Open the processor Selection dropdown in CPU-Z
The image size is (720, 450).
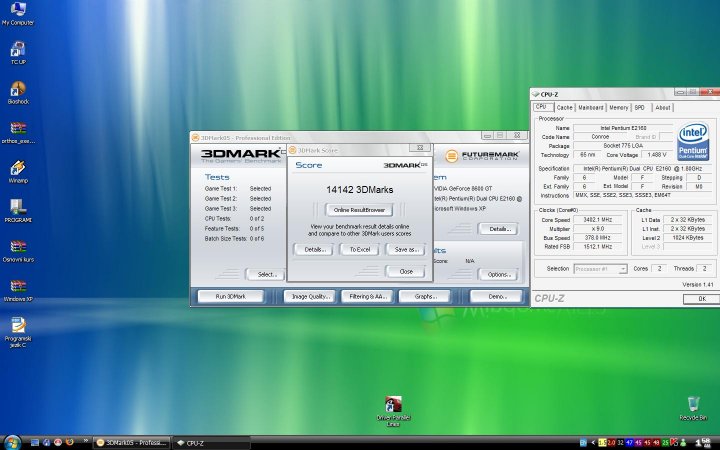tap(600, 269)
